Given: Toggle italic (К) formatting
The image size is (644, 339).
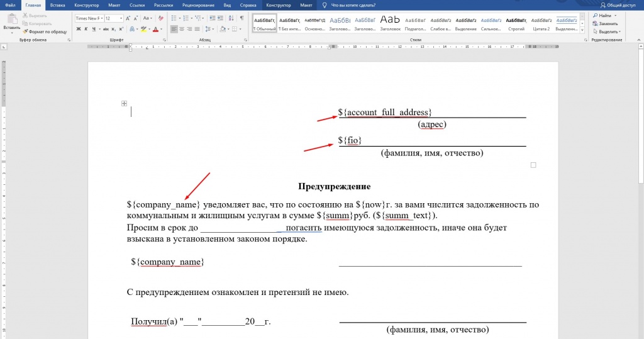Looking at the screenshot, I should tap(86, 29).
